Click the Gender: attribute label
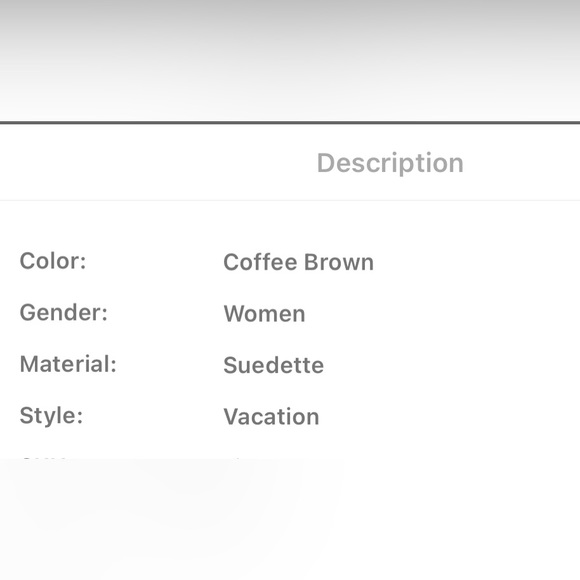 click(x=64, y=313)
